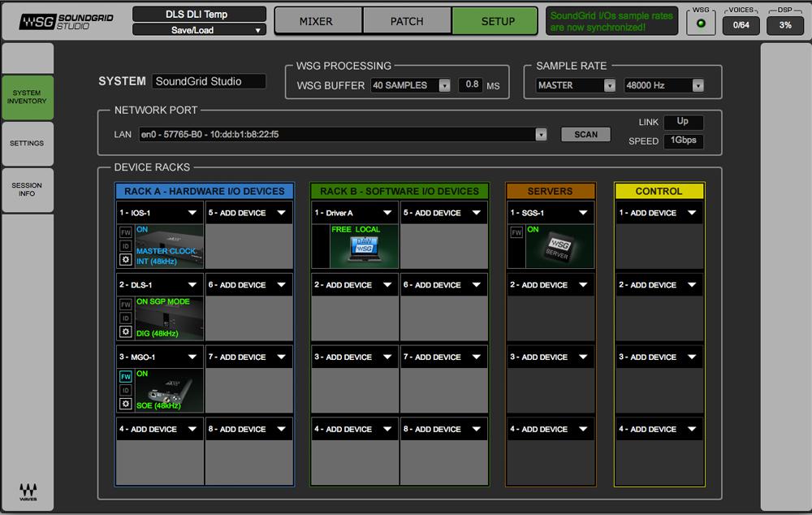
Task: Open MGO-1 device gear settings
Action: pyautogui.click(x=125, y=404)
